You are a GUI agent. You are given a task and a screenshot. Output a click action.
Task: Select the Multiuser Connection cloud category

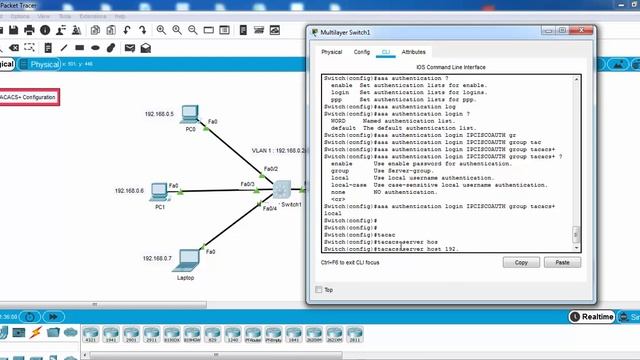(70, 333)
